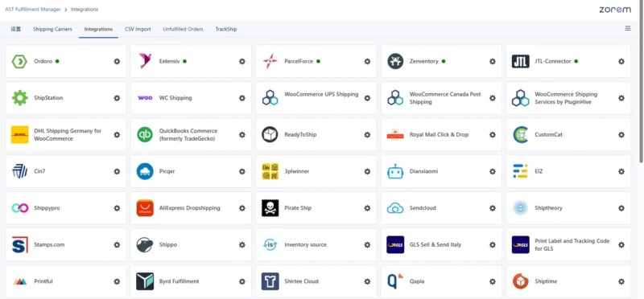Click the AliExpress Dropshipping label
The image size is (644, 299).
[x=190, y=208]
